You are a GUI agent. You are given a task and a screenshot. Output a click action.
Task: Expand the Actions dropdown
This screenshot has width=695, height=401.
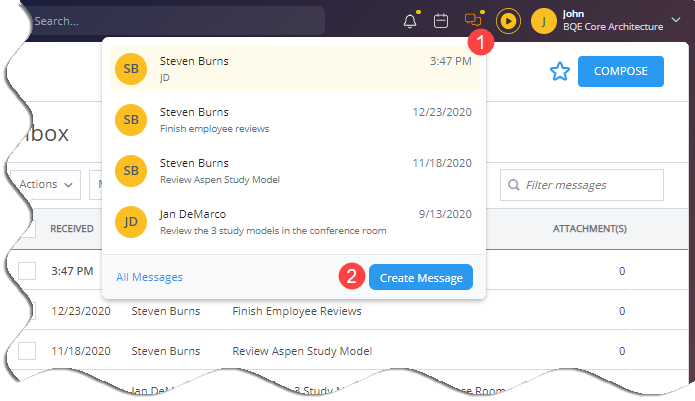46,185
